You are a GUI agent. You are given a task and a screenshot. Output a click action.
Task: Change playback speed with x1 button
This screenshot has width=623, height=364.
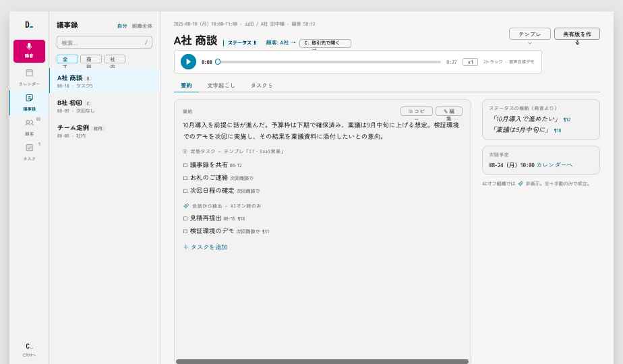pos(470,62)
